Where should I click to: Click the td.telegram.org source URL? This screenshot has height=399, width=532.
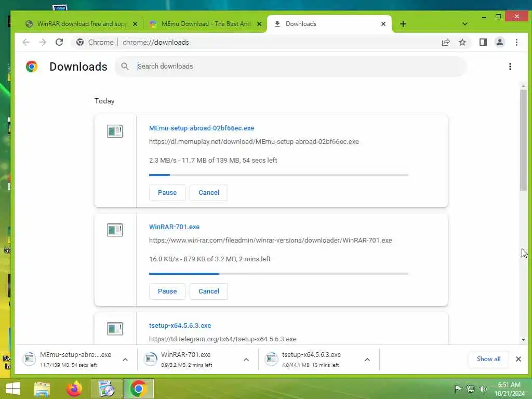(222, 339)
